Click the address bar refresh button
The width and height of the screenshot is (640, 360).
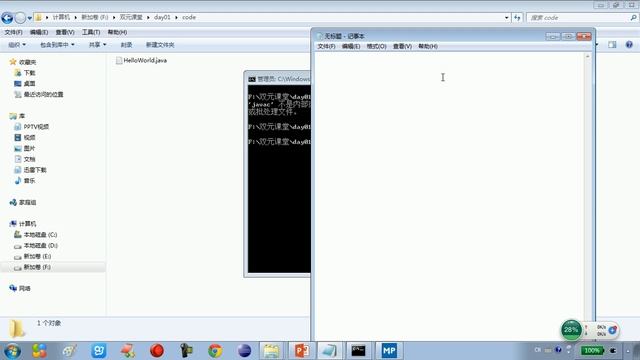(517, 18)
